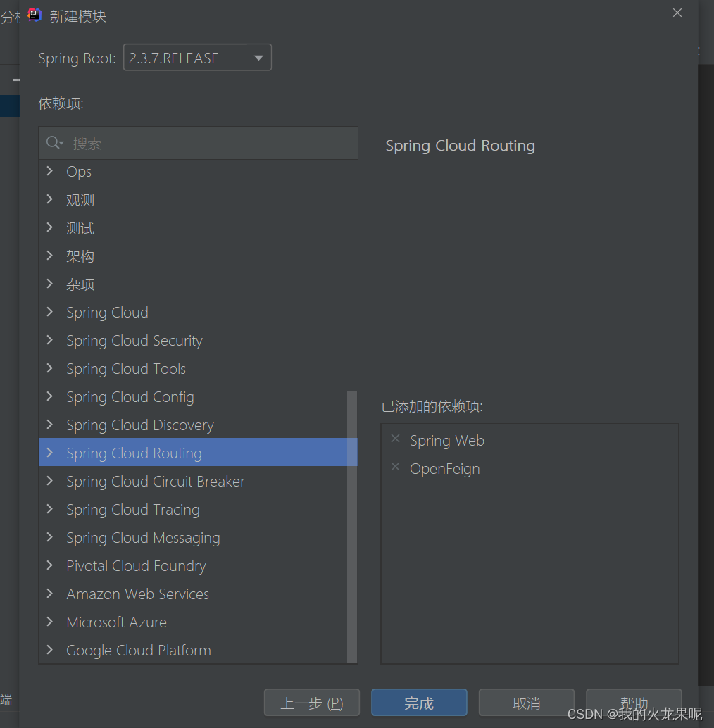Expand the Spring Cloud category chevron
This screenshot has height=728, width=714.
point(50,312)
